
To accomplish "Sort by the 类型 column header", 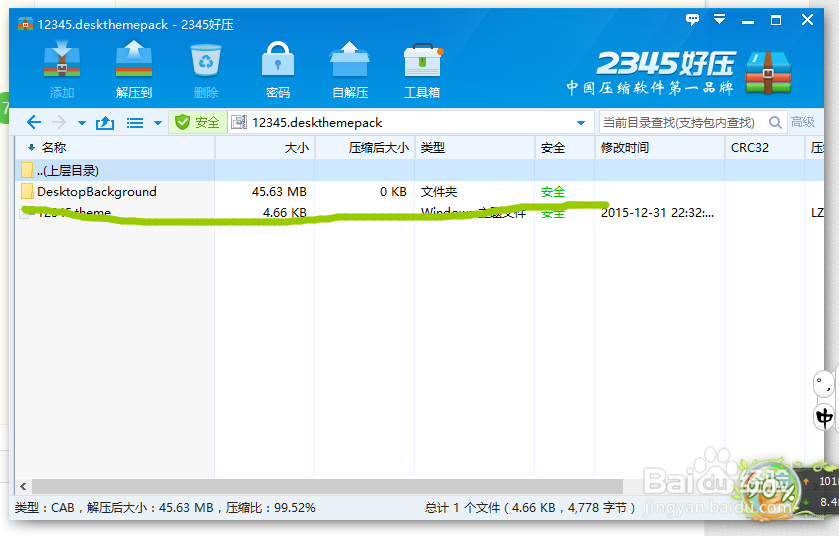I will click(x=475, y=148).
